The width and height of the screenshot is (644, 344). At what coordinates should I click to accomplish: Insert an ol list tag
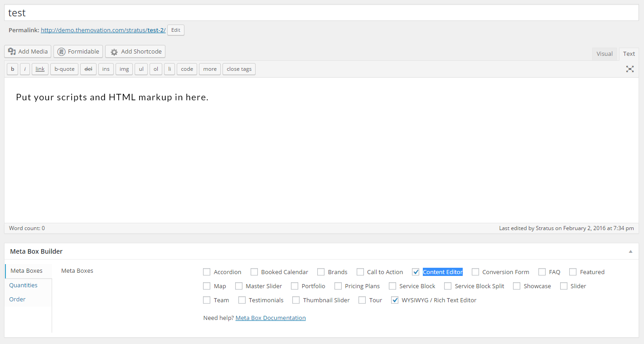pos(156,69)
